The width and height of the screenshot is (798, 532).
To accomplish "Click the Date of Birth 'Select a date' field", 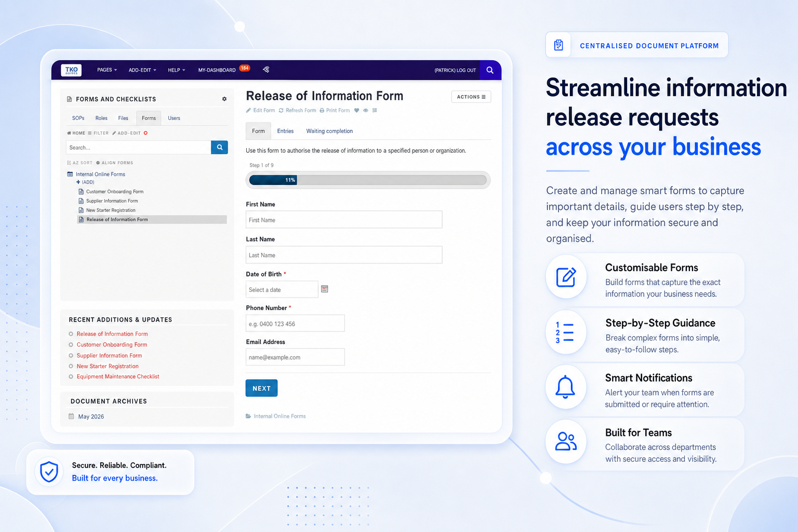I will [282, 289].
